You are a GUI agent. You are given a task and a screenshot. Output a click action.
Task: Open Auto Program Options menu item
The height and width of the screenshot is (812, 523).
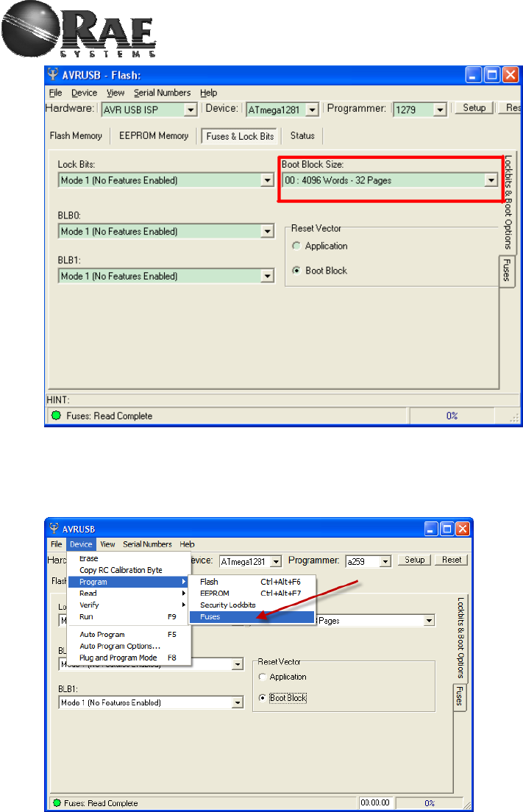(x=129, y=646)
